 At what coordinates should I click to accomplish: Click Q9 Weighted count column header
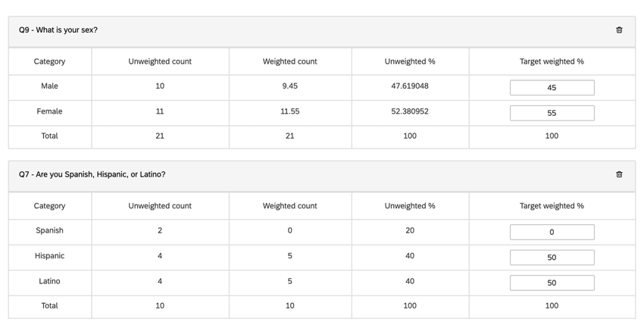coord(289,61)
